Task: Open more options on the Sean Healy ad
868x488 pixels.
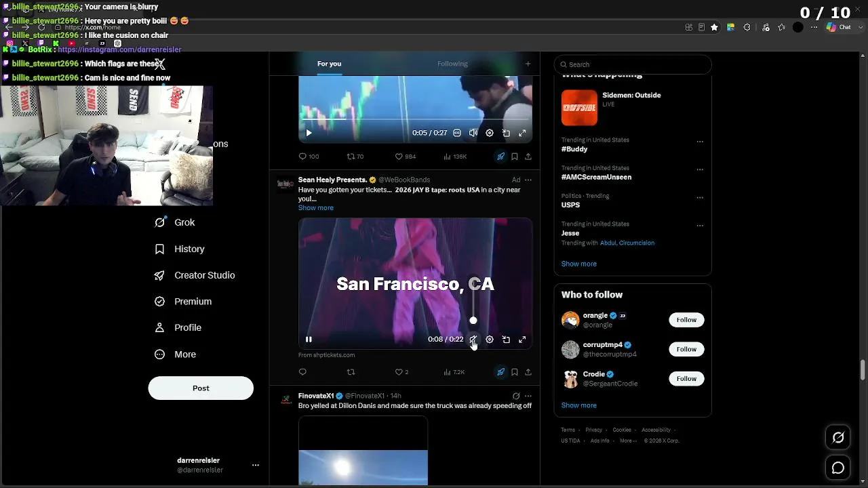Action: 528,180
